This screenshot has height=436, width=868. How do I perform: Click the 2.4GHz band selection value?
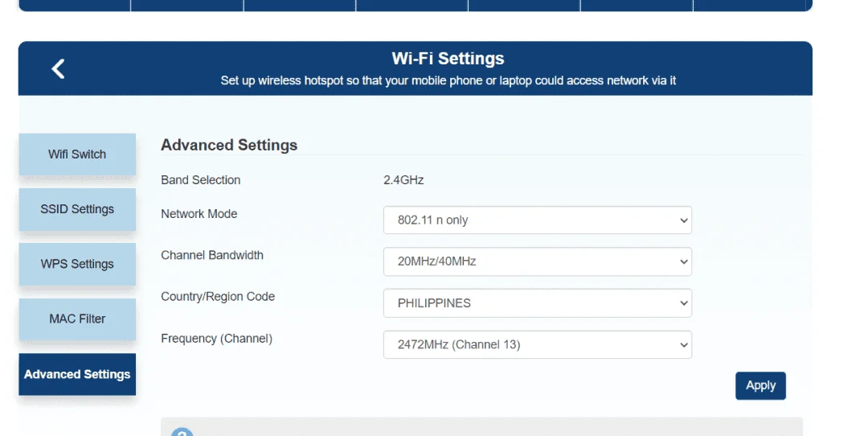(x=403, y=180)
